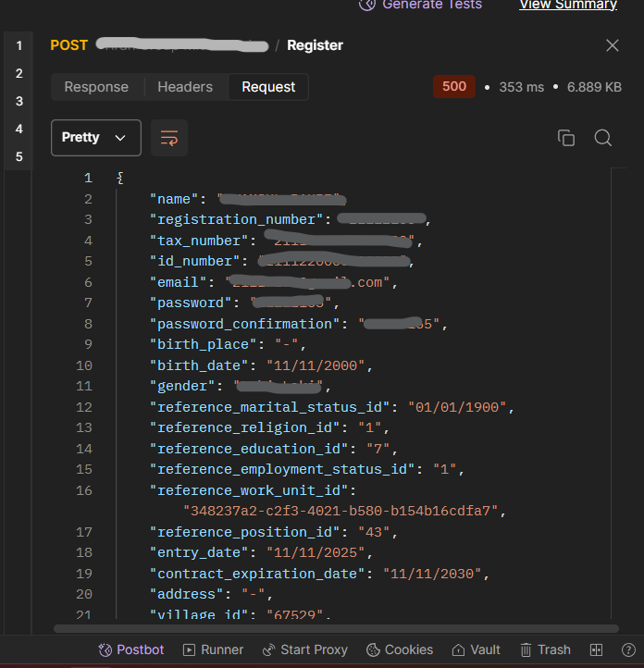The height and width of the screenshot is (668, 644).
Task: Click Start Proxy in the footer
Action: [x=304, y=649]
